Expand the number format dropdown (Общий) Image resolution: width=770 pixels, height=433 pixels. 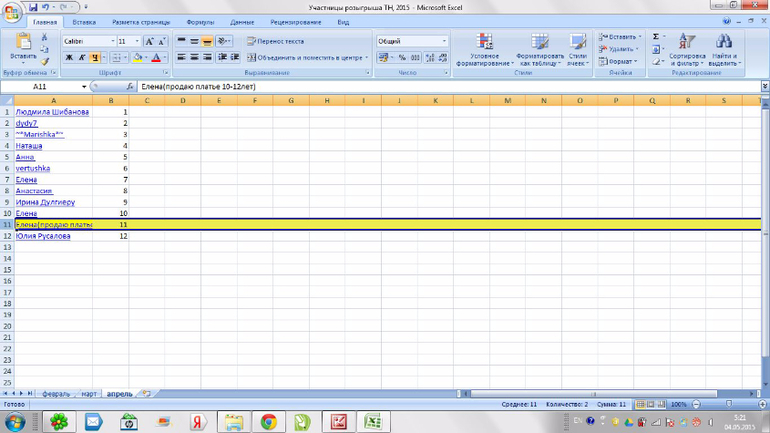(444, 42)
